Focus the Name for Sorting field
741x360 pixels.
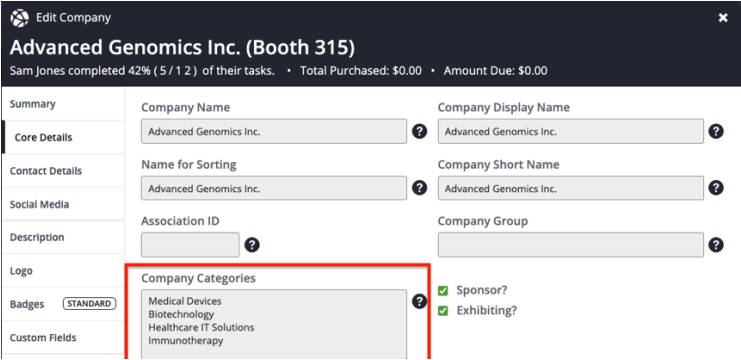point(274,188)
